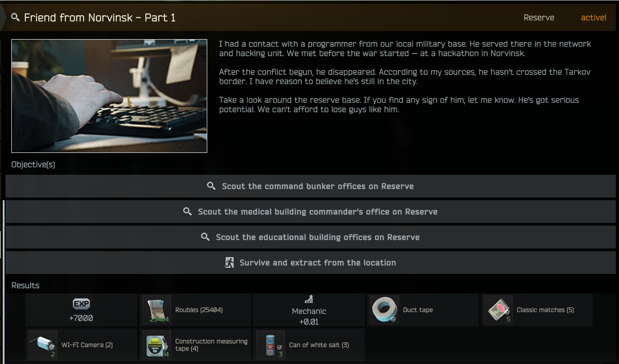
Task: Click the magnifier icon beside quest title
Action: tap(15, 17)
